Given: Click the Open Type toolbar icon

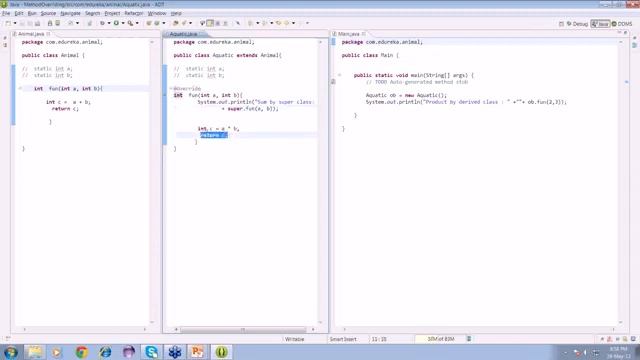Looking at the screenshot, I should point(176,23).
